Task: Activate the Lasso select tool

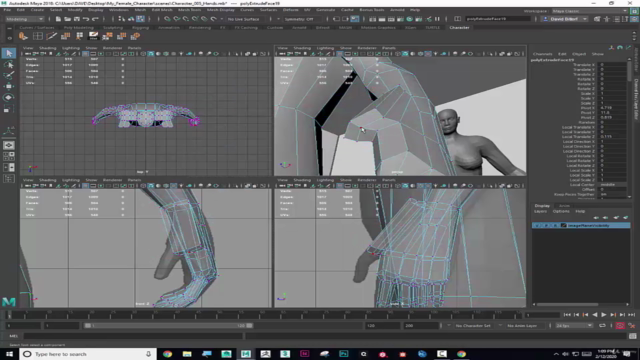Action: [x=9, y=64]
